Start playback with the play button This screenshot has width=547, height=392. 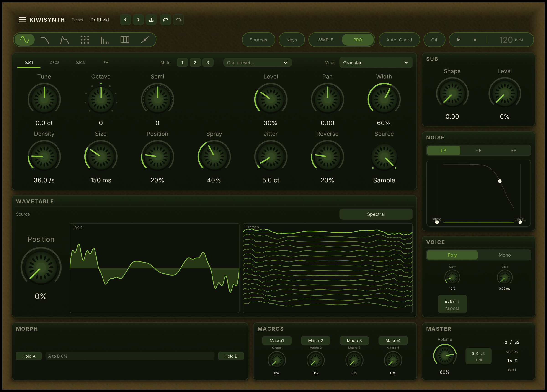459,40
